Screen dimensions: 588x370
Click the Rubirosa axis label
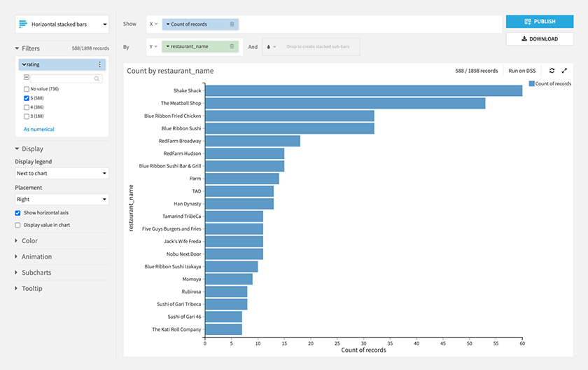coord(191,292)
